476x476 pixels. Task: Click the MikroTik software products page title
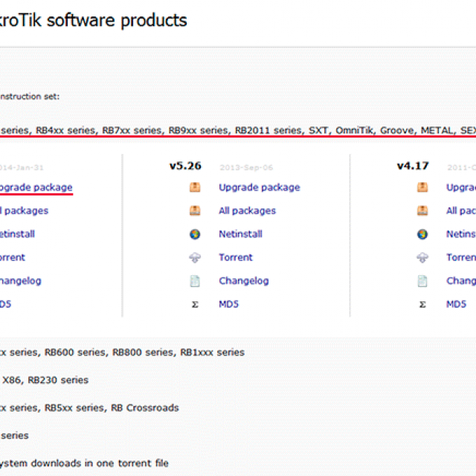point(93,21)
